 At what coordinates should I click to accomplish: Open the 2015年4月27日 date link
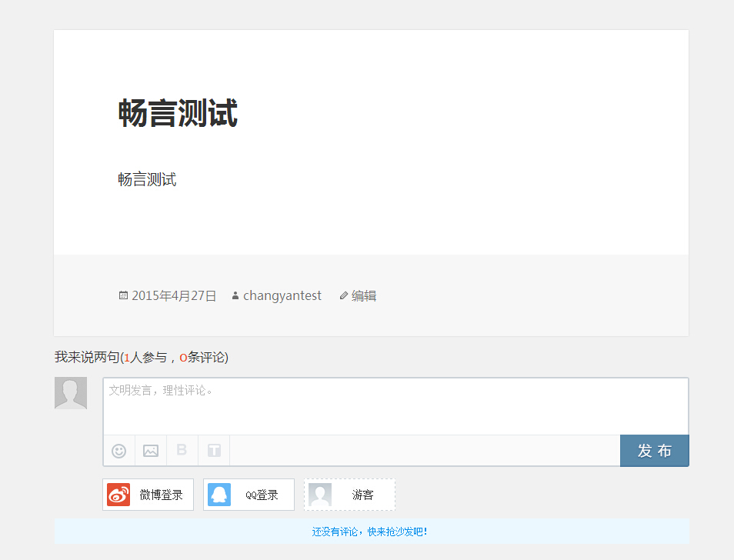coord(174,295)
